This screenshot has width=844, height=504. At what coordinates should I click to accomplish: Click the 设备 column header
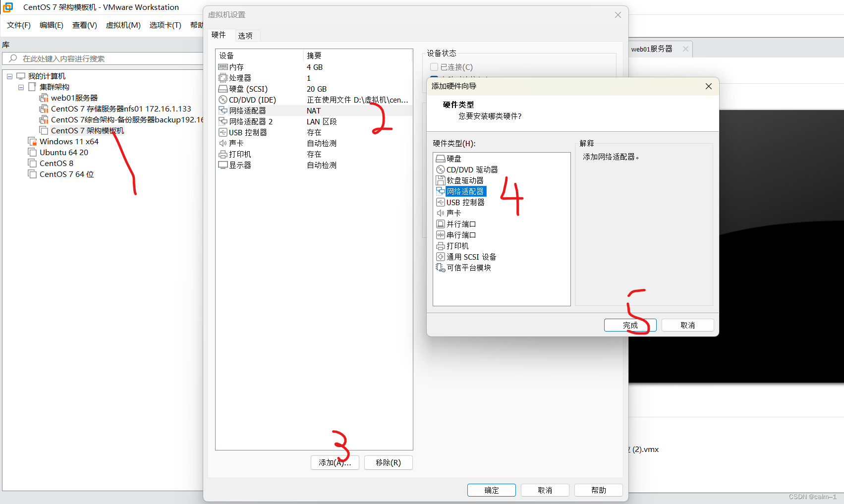[x=259, y=56]
